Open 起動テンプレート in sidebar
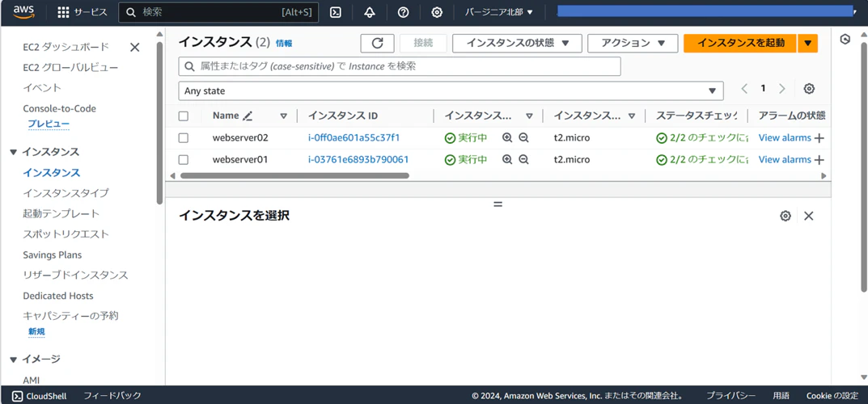 pyautogui.click(x=61, y=213)
